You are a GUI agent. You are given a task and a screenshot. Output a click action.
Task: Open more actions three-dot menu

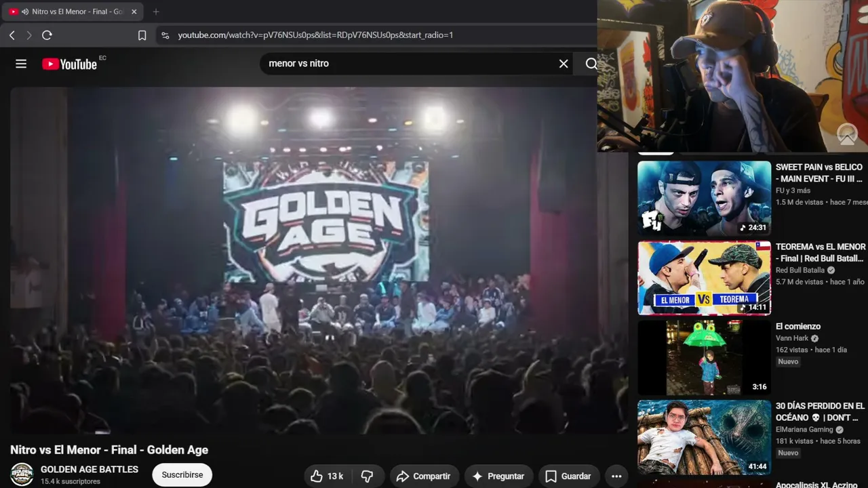(x=616, y=476)
